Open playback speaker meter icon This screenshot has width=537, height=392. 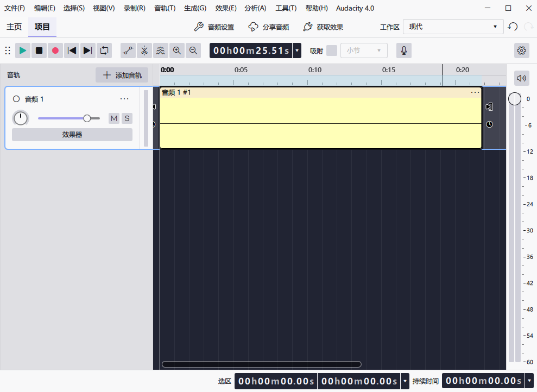pos(522,78)
